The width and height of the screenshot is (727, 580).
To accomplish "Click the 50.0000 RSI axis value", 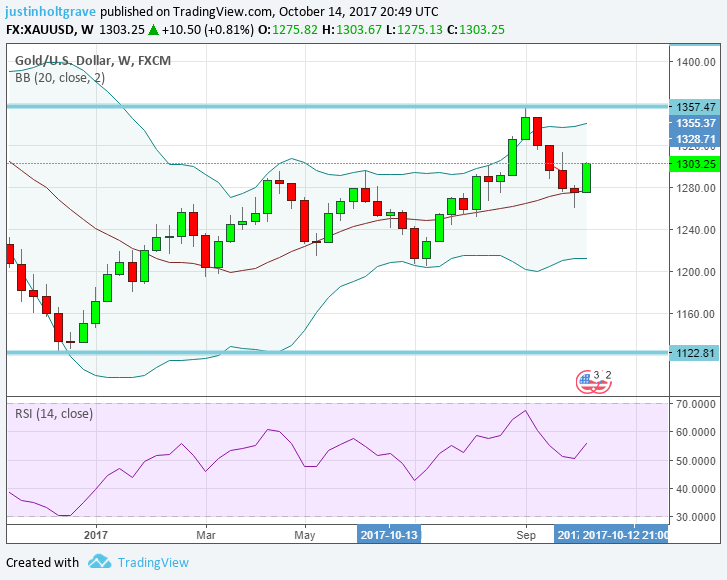I will (695, 461).
